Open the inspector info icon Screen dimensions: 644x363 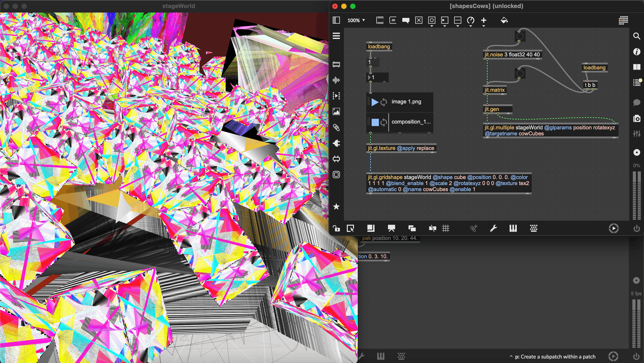(x=636, y=52)
